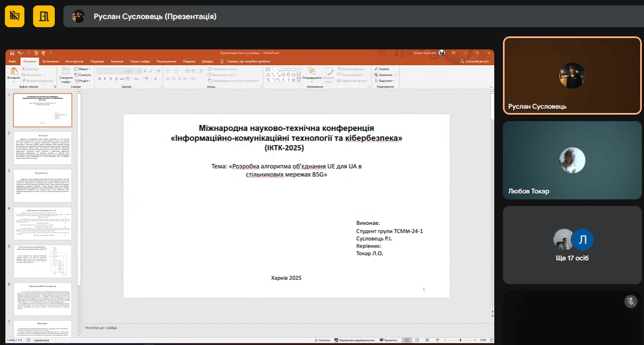The image size is (644, 345).
Task: Open the Ще 17 осіб participants tile
Action: (572, 244)
